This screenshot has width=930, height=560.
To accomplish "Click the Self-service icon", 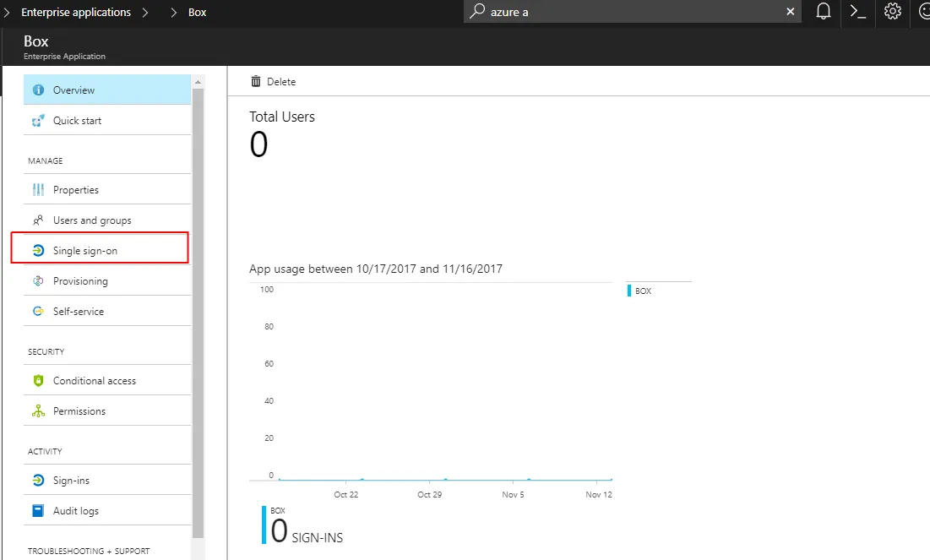I will click(38, 312).
